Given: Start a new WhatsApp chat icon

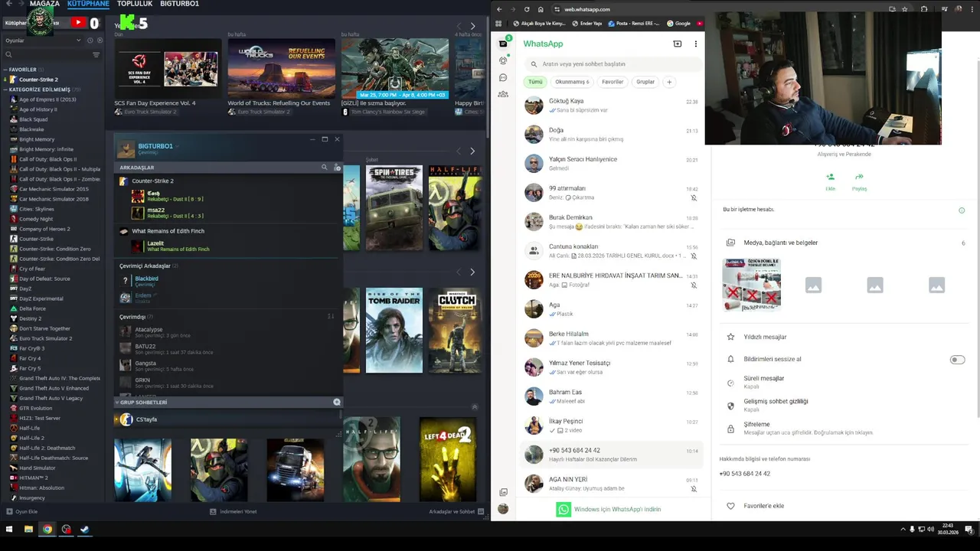Looking at the screenshot, I should click(677, 44).
